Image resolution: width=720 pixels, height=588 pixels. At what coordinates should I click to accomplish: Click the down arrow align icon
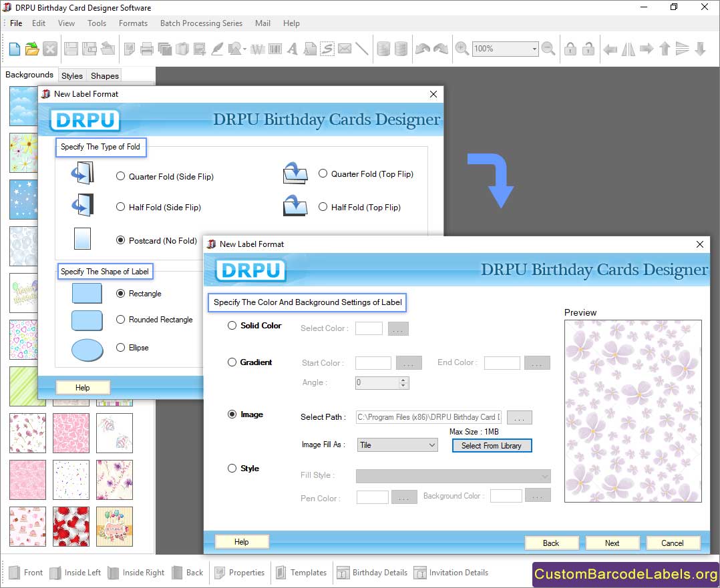(700, 49)
